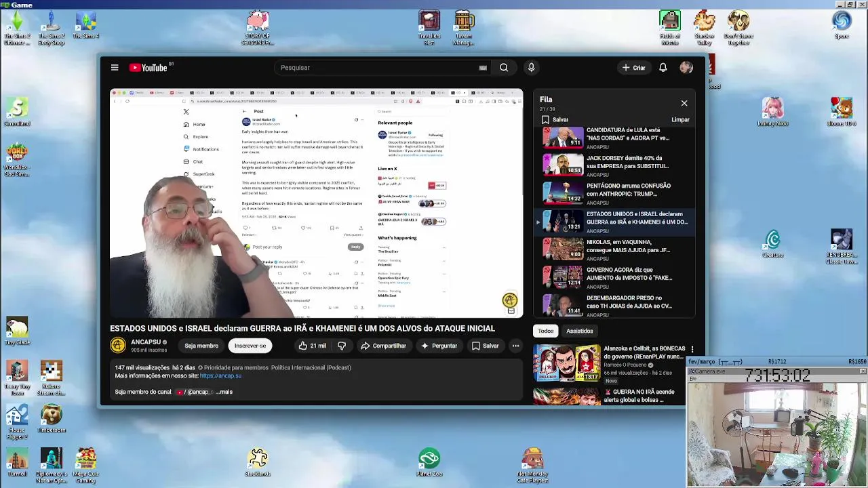Open the ancap.su site link
The image size is (868, 488).
tap(220, 375)
